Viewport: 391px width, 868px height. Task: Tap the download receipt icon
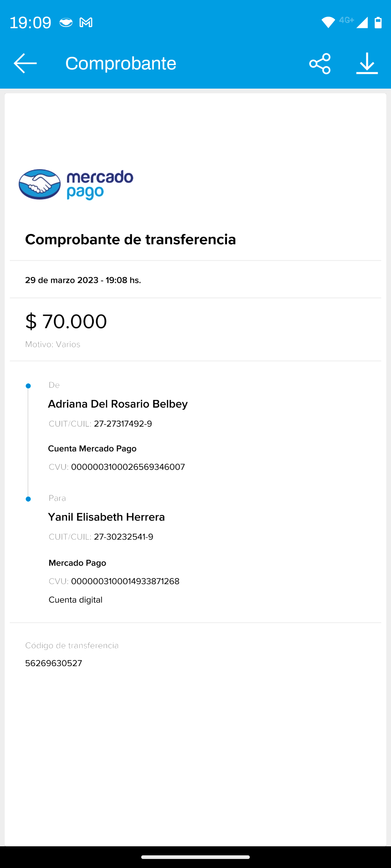pos(367,64)
